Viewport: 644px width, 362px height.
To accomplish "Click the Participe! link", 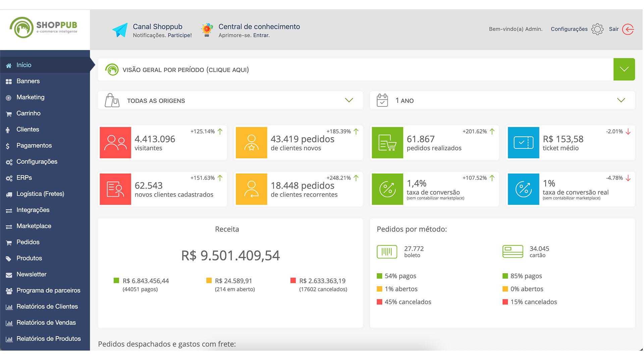I will 180,36.
